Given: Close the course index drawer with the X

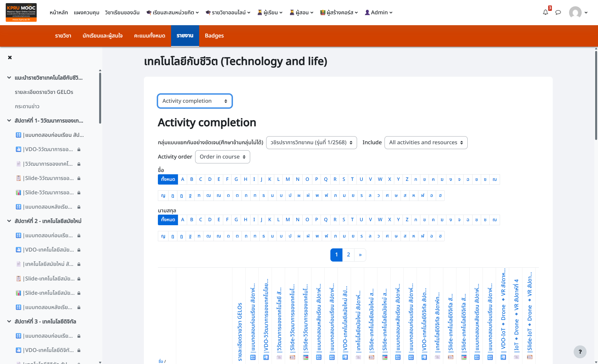Looking at the screenshot, I should tap(10, 58).
